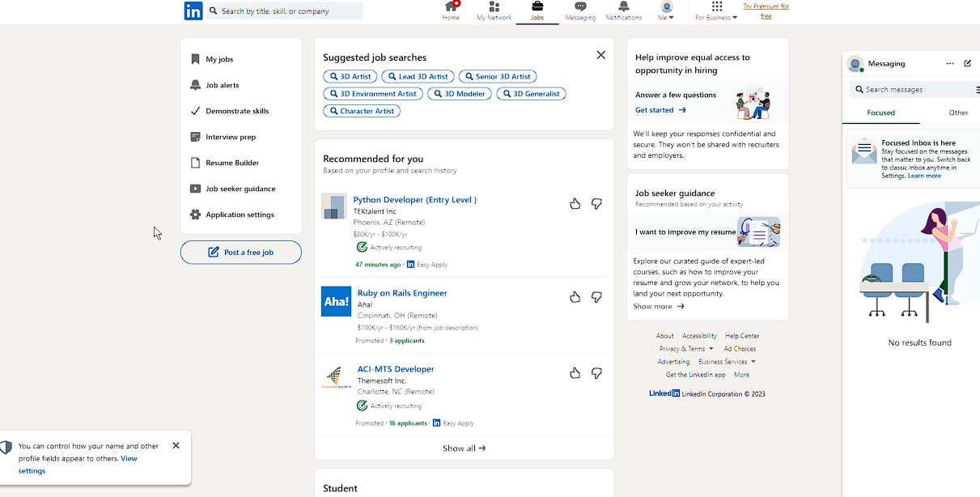Viewport: 980px width, 497px height.
Task: Switch to the Focused inbox tab
Action: coord(880,113)
